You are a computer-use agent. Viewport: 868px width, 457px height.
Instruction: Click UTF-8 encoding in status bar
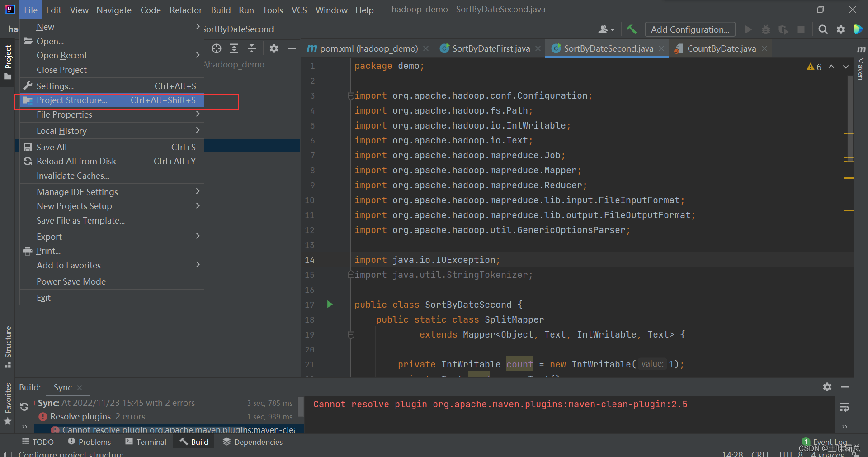coord(791,453)
